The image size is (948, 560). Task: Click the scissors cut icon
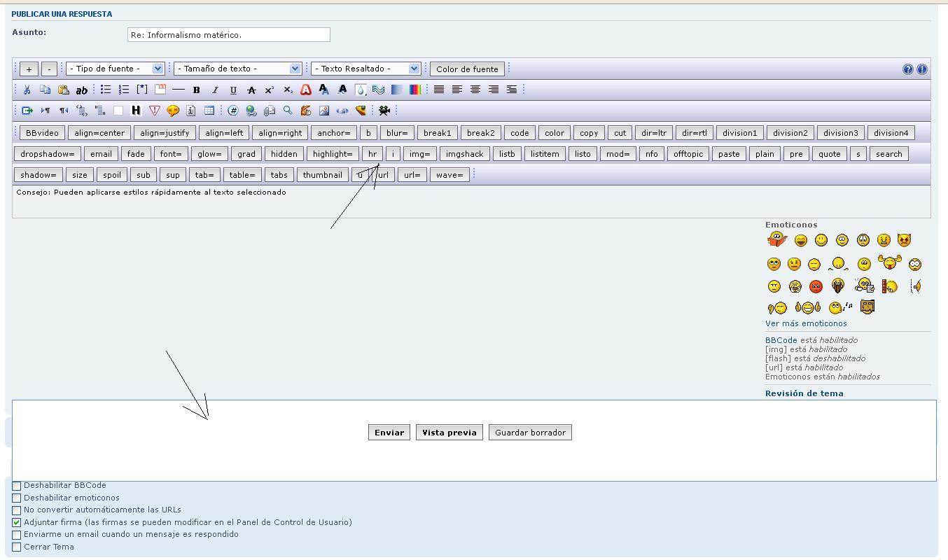click(27, 90)
